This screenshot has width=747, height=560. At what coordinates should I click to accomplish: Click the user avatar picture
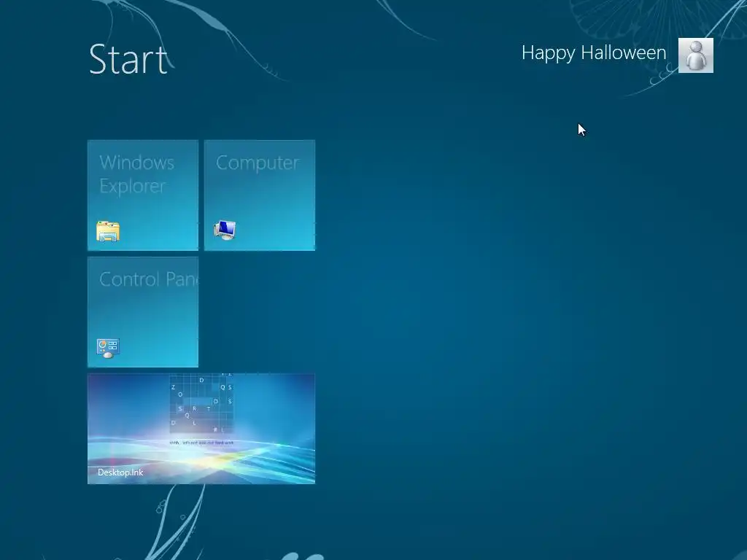(x=695, y=55)
